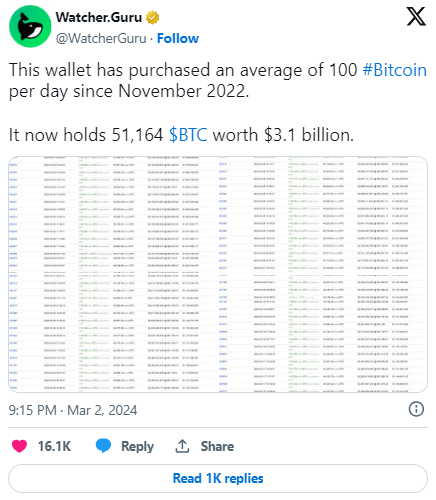Open the Watcher.Guru whale avatar
The height and width of the screenshot is (500, 436).
pyautogui.click(x=30, y=26)
